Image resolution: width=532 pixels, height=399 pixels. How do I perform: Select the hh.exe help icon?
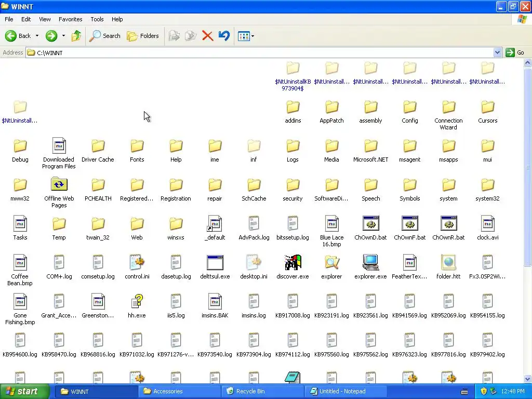[x=137, y=301]
